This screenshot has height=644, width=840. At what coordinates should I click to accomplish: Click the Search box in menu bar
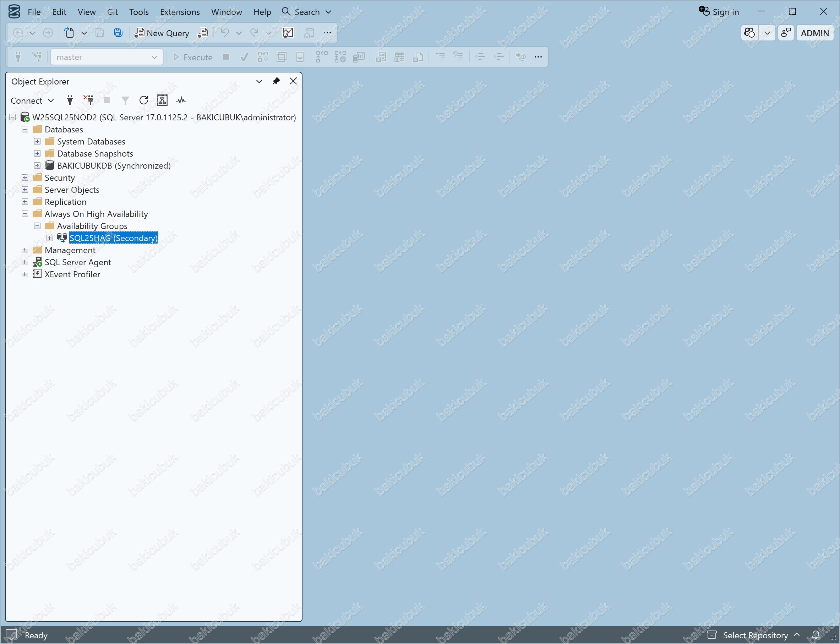(x=306, y=12)
